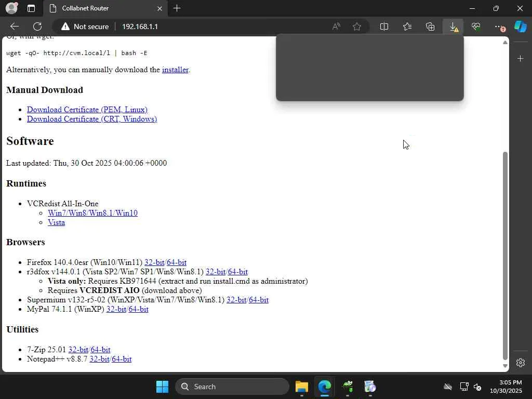Add this page to favorites star
Image resolution: width=532 pixels, height=399 pixels.
click(357, 26)
